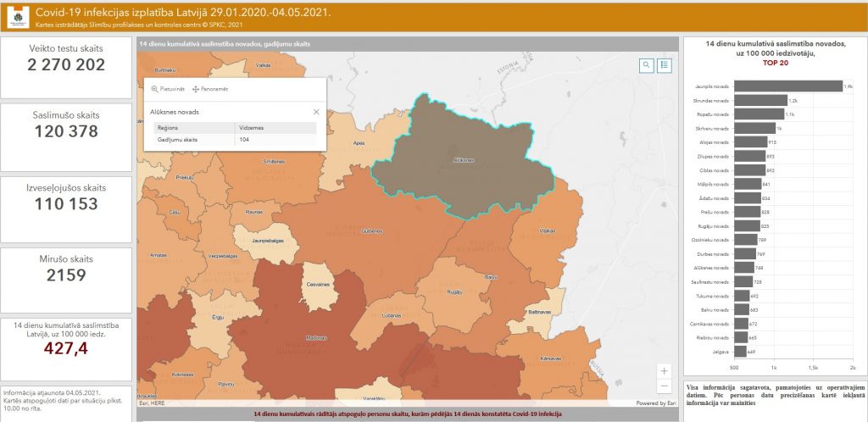Select Skrundas novads bar in chart

(760, 100)
